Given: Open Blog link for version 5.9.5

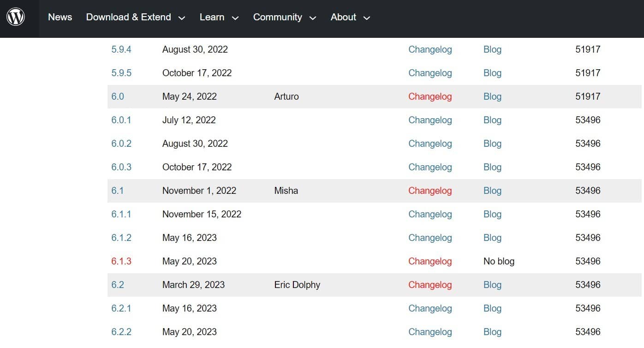Looking at the screenshot, I should pyautogui.click(x=492, y=73).
